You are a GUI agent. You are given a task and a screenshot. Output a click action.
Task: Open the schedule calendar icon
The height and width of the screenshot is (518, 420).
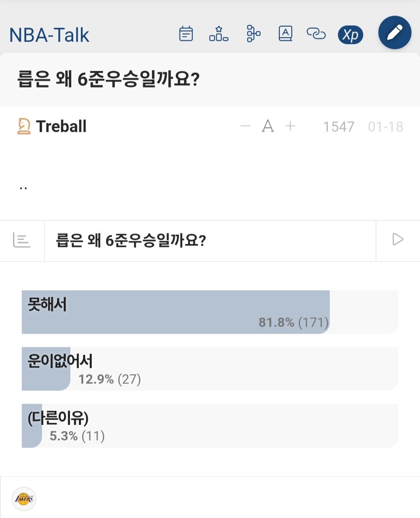pos(186,34)
